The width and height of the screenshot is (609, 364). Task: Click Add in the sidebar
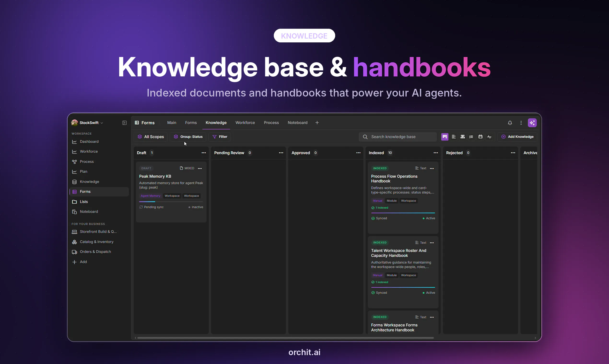click(x=99, y=262)
